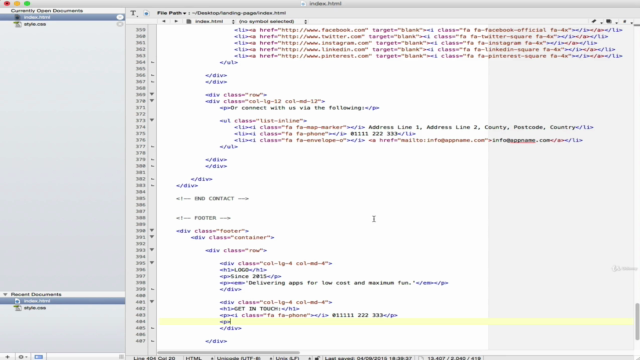Open the (no symbol selected) function popup
The image size is (640, 360).
273,21
